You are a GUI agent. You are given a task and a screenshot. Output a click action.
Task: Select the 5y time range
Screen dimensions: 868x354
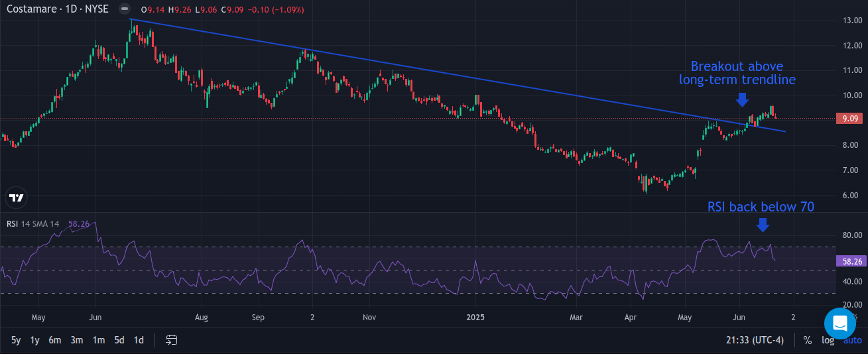click(x=16, y=340)
